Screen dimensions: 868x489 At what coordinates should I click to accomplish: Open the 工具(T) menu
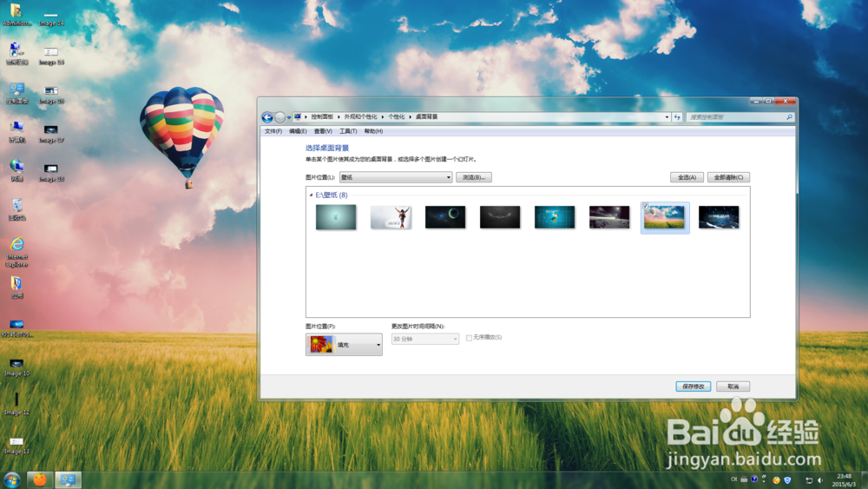click(x=348, y=131)
